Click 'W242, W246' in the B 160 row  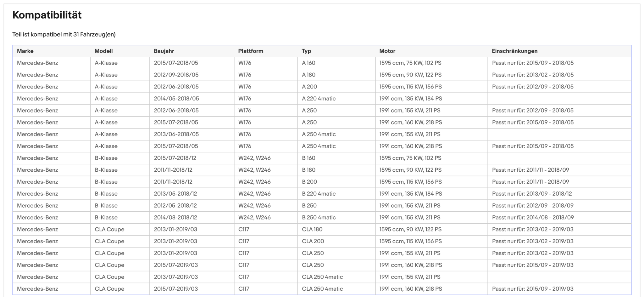coord(254,158)
